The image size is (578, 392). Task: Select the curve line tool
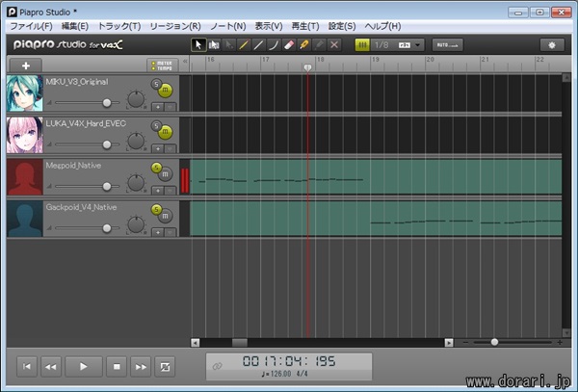click(274, 45)
